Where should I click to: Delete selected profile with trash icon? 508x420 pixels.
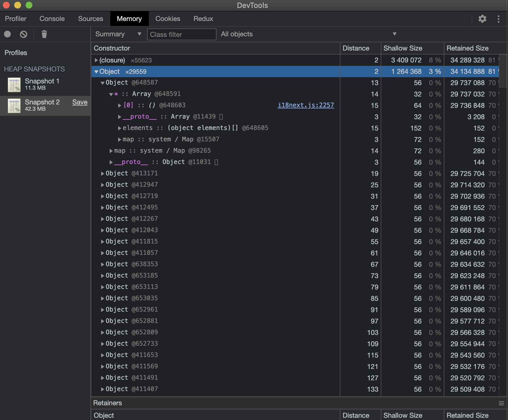pos(44,34)
